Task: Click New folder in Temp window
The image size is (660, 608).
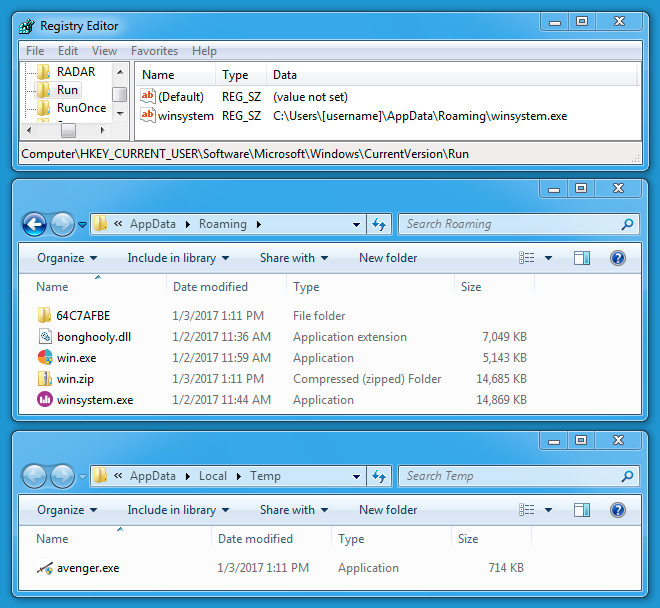Action: pyautogui.click(x=388, y=510)
